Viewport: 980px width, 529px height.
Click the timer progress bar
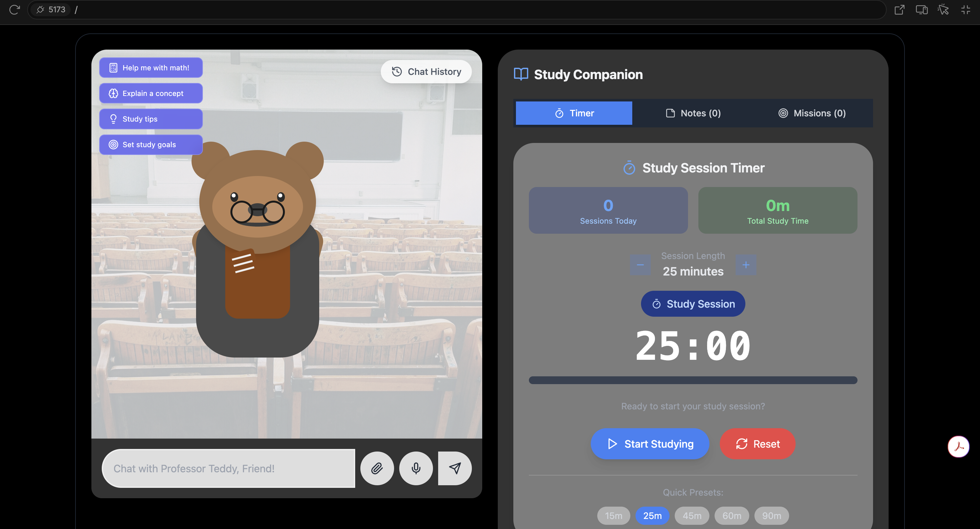pos(693,380)
